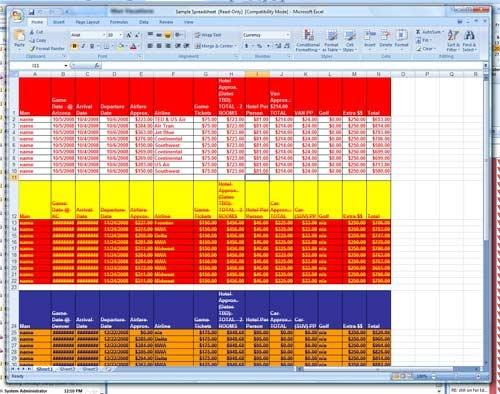Select the Sheet2 worksheet tab

coord(67,369)
